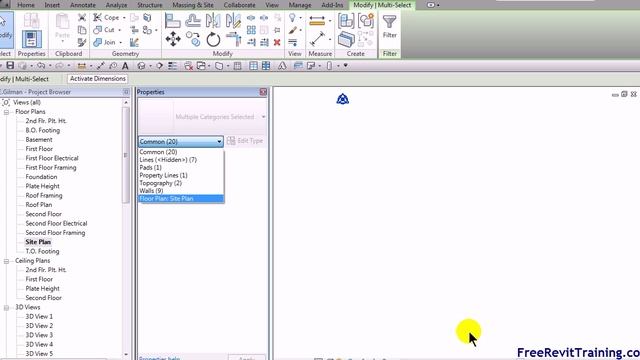
Task: Open the Annotate ribbon tab
Action: 82,5
